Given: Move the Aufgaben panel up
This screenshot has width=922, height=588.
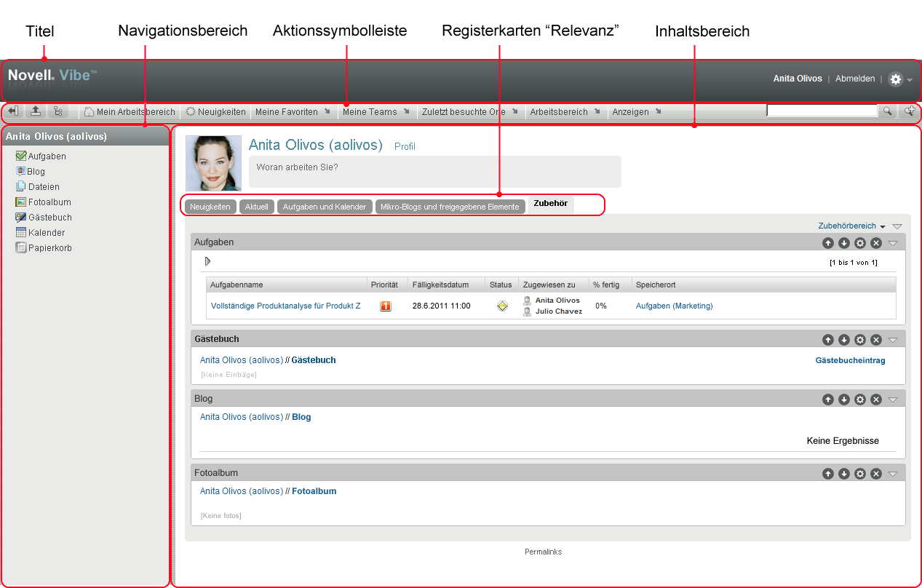Looking at the screenshot, I should tap(828, 242).
